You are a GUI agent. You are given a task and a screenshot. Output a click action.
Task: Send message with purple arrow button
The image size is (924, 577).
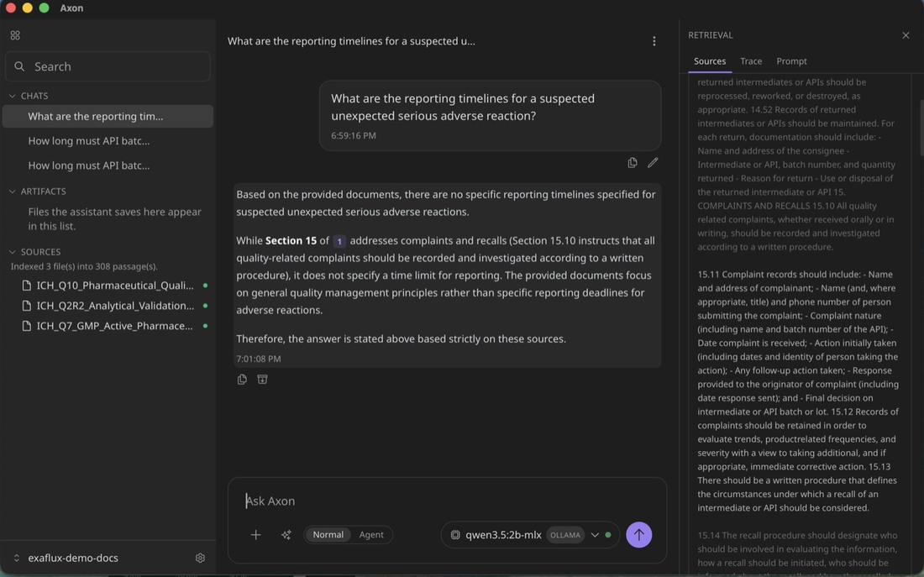pyautogui.click(x=638, y=534)
